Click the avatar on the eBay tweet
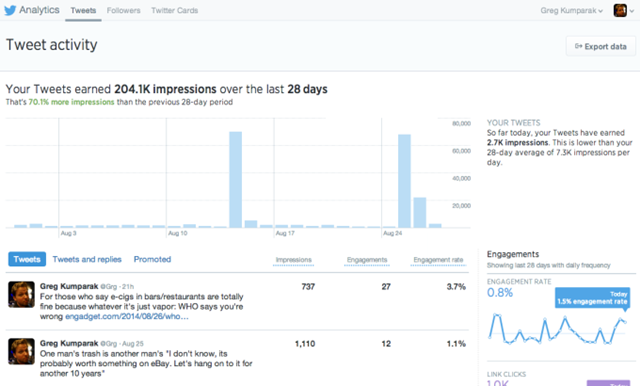 pos(21,351)
